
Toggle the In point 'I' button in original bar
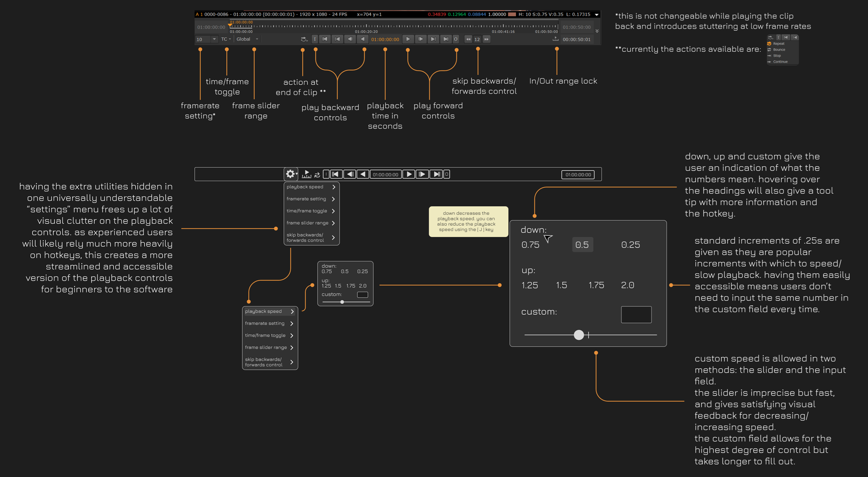[x=315, y=39]
